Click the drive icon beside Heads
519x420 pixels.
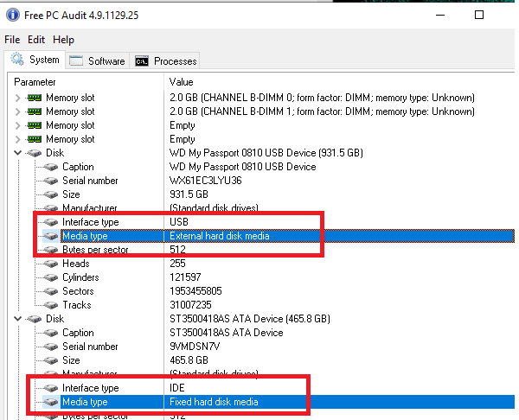pyautogui.click(x=51, y=264)
